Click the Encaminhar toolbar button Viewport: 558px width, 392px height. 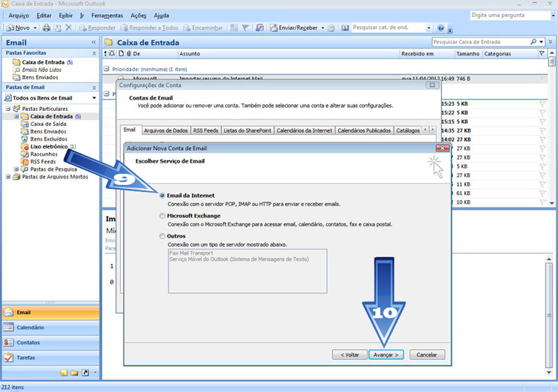(202, 28)
